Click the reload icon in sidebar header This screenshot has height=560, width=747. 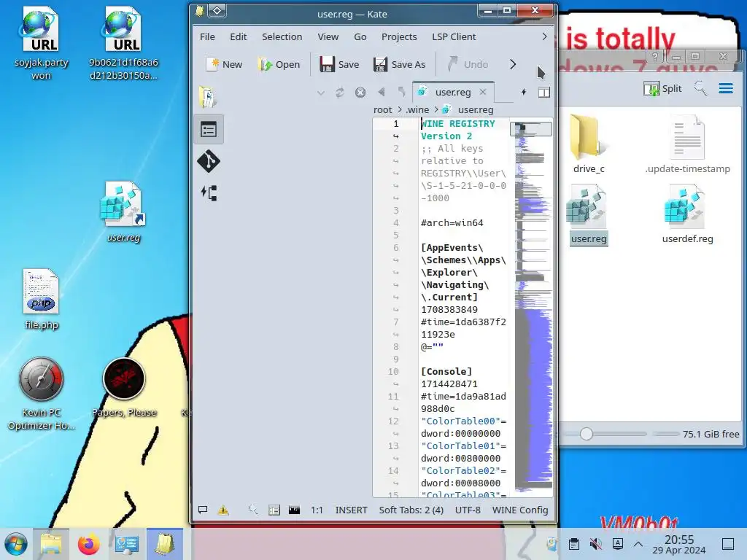point(340,93)
